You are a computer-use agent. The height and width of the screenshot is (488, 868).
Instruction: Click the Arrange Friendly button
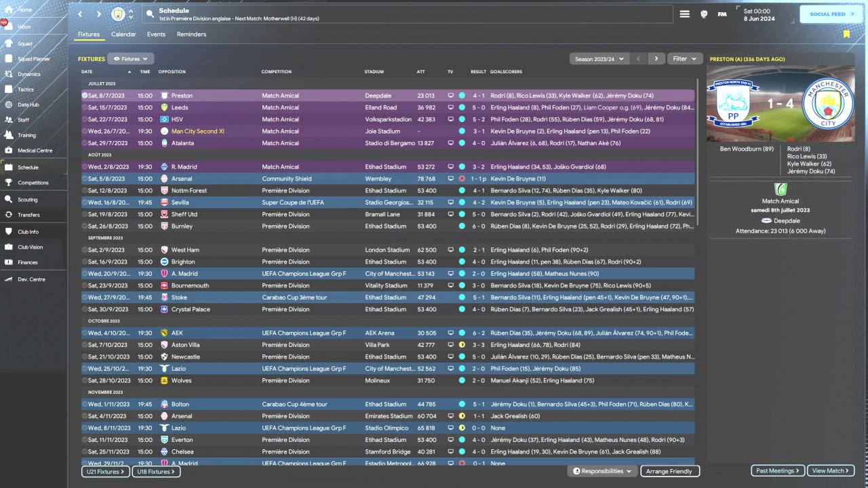(x=669, y=471)
